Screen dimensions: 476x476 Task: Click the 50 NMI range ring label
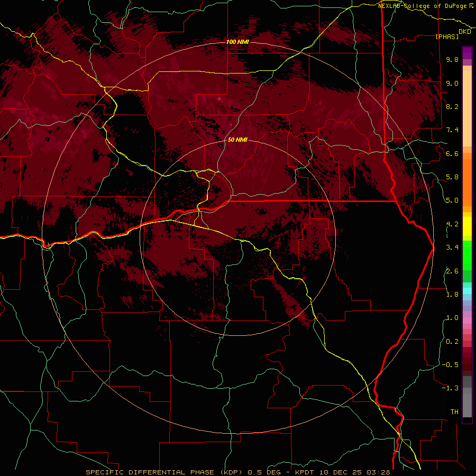pyautogui.click(x=237, y=140)
